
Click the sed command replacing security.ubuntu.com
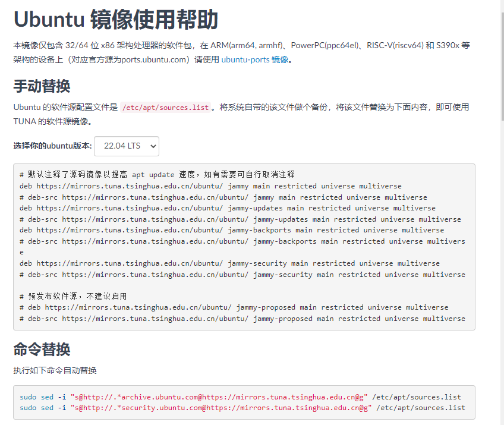click(x=242, y=408)
